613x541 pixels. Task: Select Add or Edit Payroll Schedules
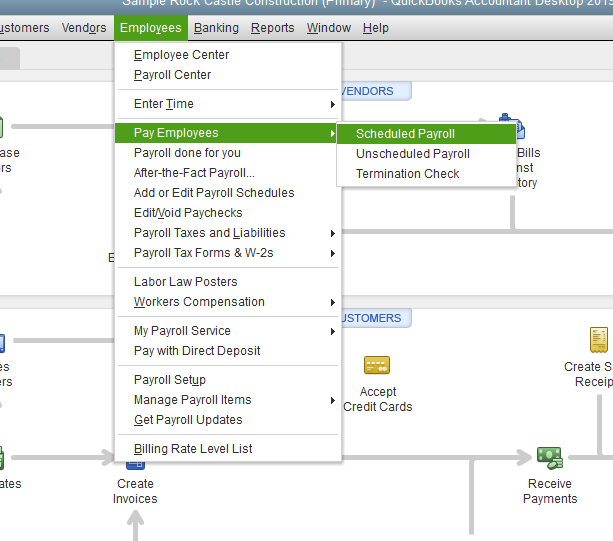click(228, 193)
